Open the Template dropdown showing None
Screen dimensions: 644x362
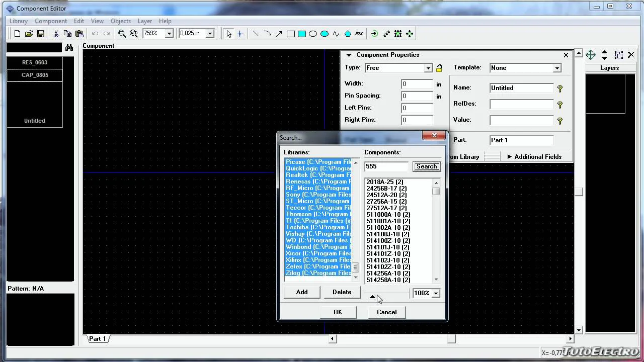[556, 68]
